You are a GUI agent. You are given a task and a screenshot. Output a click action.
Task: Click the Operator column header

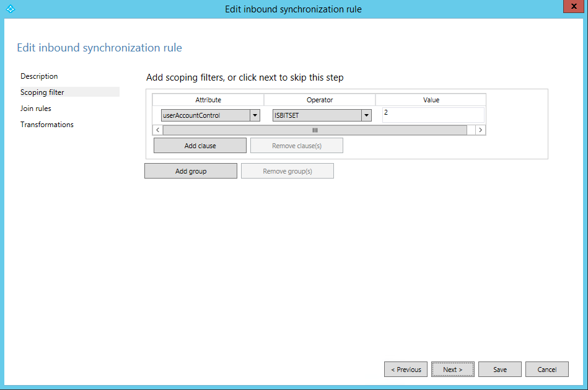[x=320, y=100]
